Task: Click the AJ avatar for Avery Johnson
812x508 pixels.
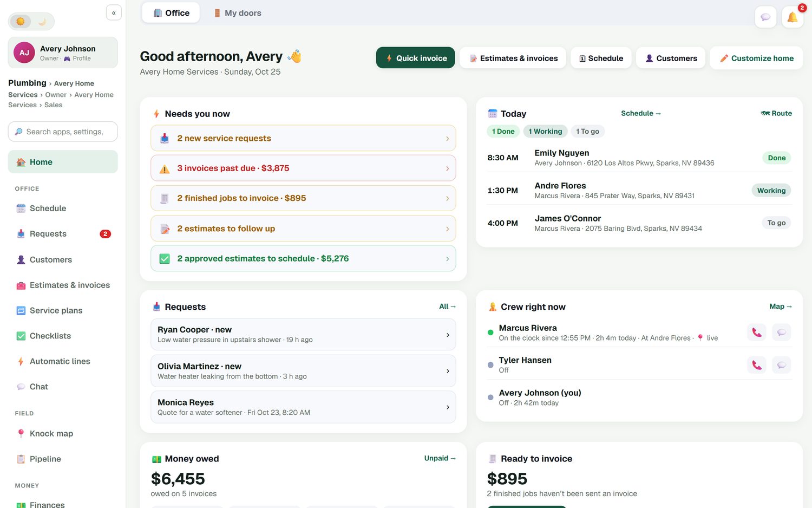Action: [x=24, y=53]
